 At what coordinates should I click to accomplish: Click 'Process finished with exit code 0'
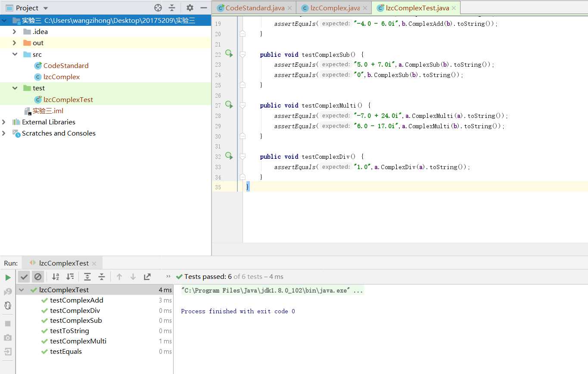click(238, 311)
